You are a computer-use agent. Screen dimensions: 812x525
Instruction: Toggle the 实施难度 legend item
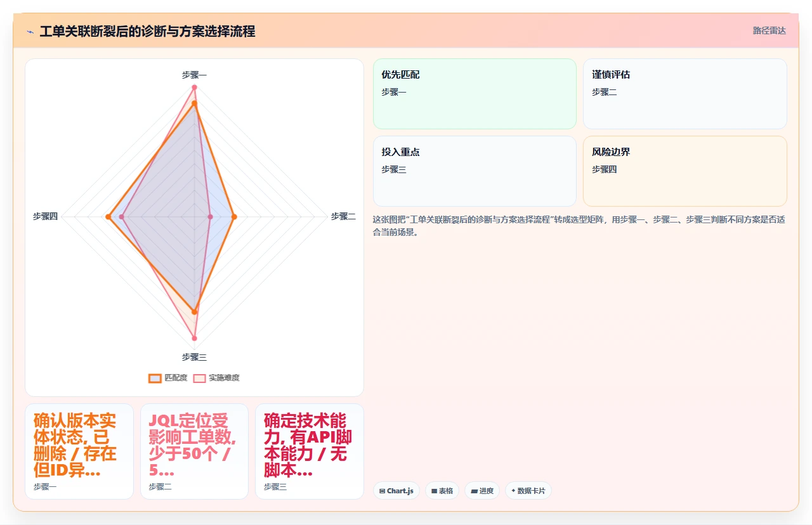[216, 378]
